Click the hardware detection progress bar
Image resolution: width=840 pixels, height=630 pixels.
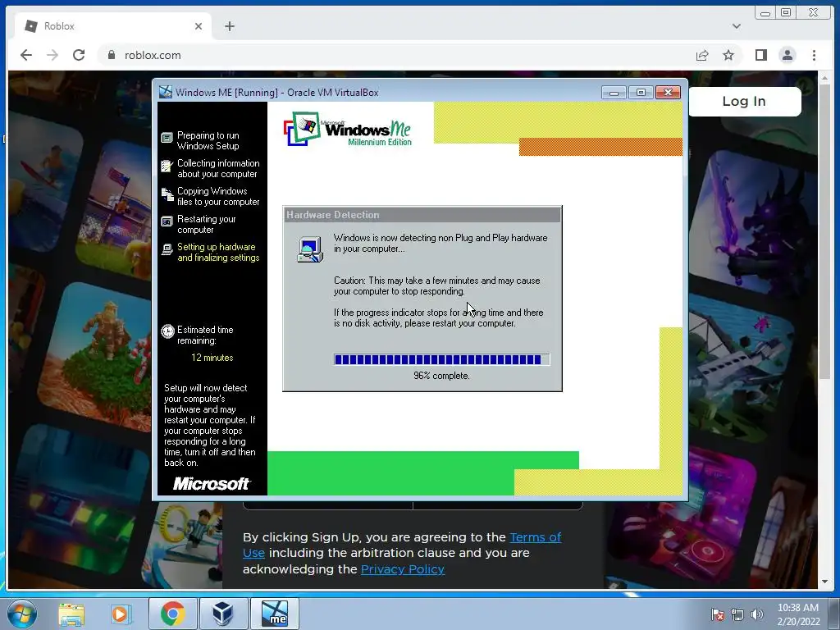441,359
